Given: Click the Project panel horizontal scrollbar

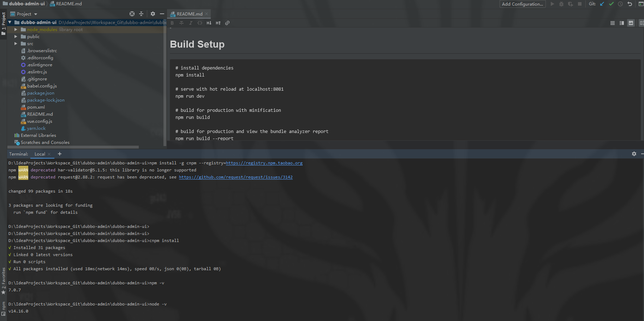Looking at the screenshot, I should click(73, 147).
